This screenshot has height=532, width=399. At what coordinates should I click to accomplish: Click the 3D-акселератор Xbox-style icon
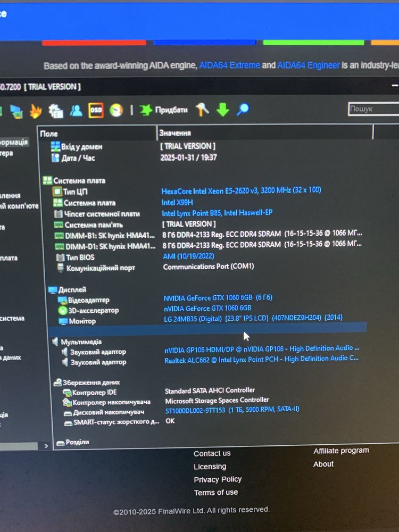tap(63, 310)
